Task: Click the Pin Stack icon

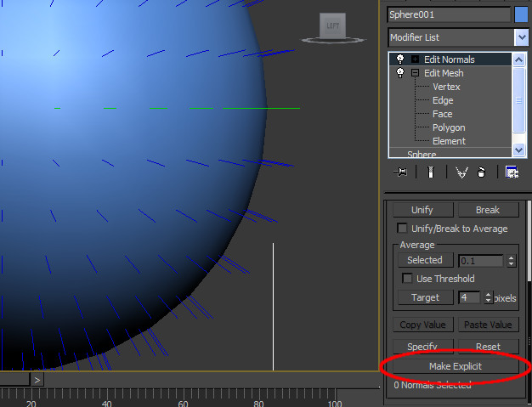Action: coord(400,172)
